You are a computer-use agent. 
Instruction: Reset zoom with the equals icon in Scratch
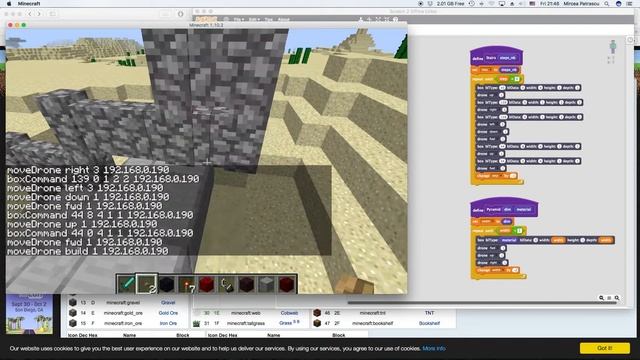click(x=609, y=298)
